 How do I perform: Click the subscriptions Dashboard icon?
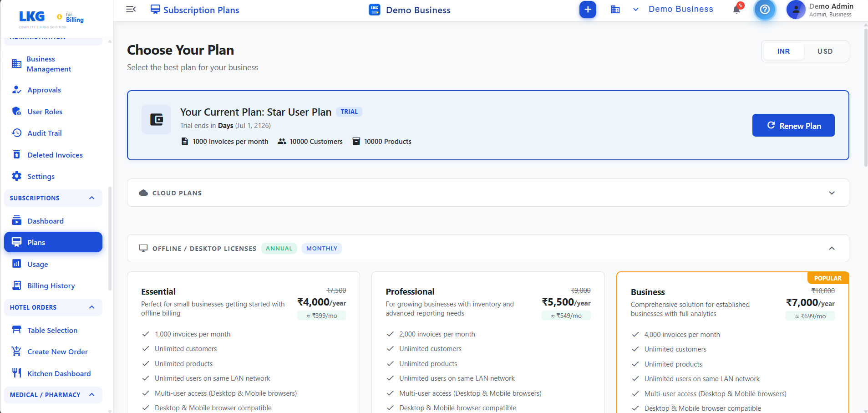pyautogui.click(x=17, y=220)
